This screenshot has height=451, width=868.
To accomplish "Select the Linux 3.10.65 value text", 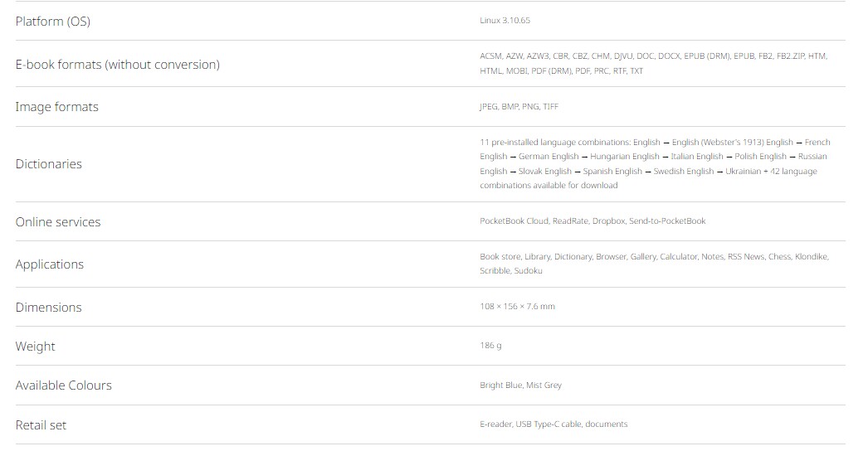I will pos(505,21).
